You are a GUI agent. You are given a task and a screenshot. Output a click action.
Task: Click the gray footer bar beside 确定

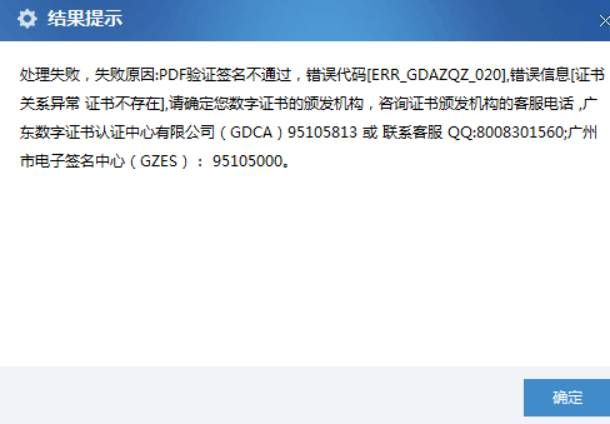261,395
